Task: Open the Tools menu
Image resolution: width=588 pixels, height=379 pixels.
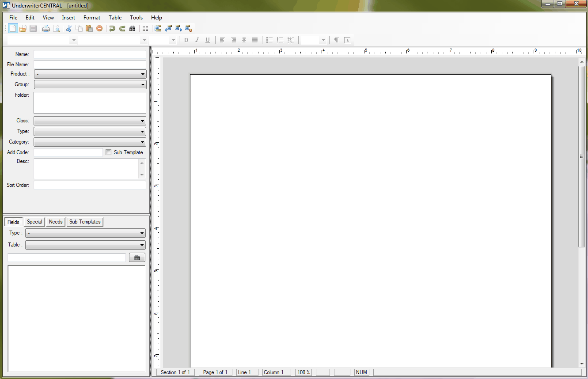Action: pos(137,18)
